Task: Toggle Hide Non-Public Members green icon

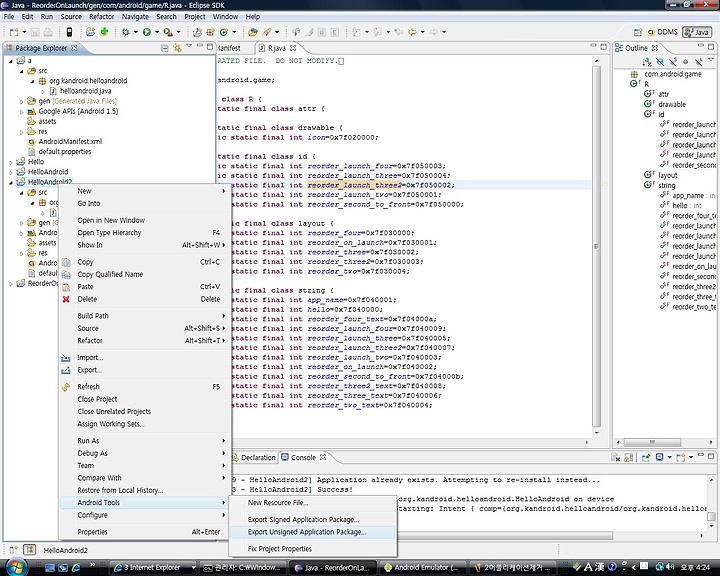Action: (686, 62)
